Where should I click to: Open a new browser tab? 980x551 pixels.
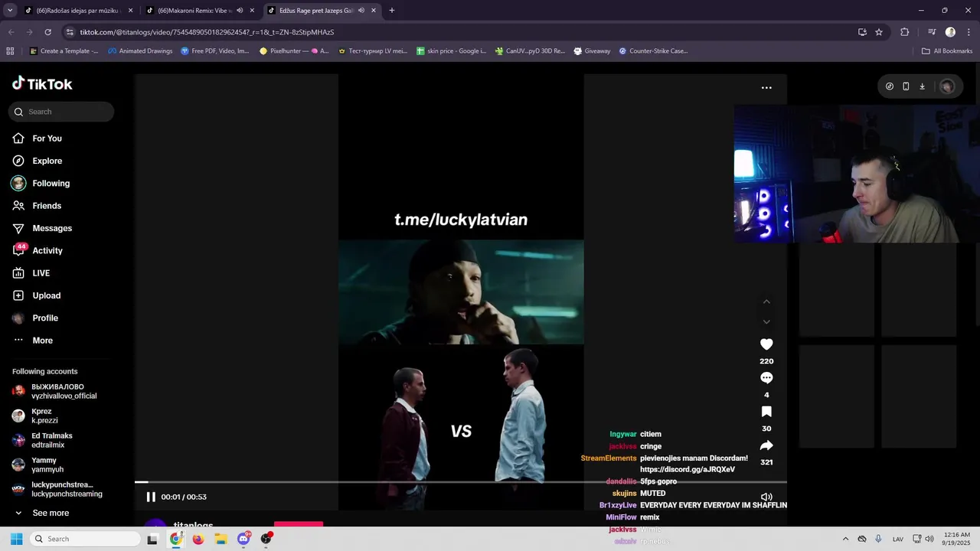pos(392,11)
